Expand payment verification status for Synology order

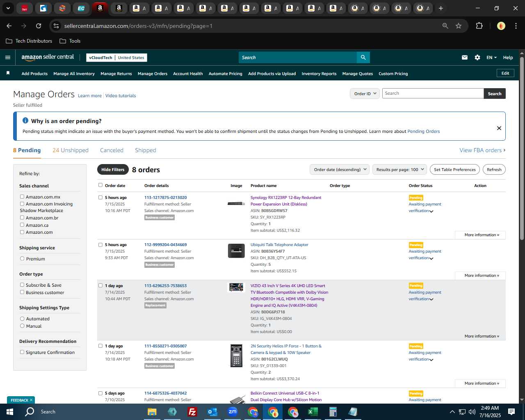click(x=431, y=211)
